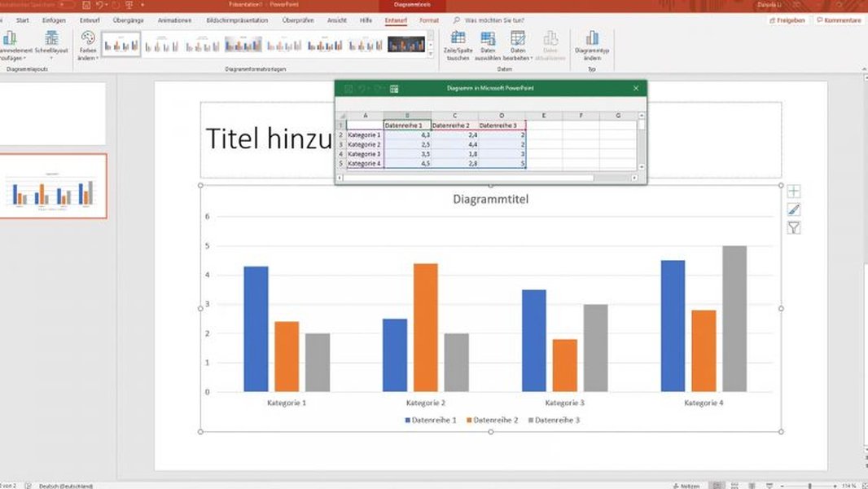The height and width of the screenshot is (489, 868).
Task: Toggle Notizen in the status bar
Action: pyautogui.click(x=688, y=485)
